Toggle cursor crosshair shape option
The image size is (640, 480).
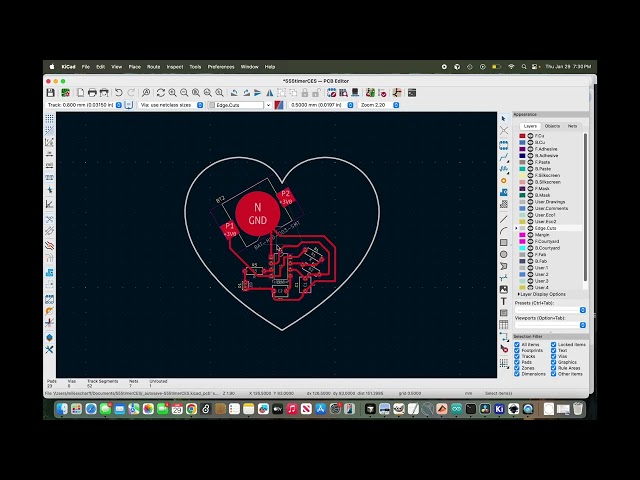[49, 189]
